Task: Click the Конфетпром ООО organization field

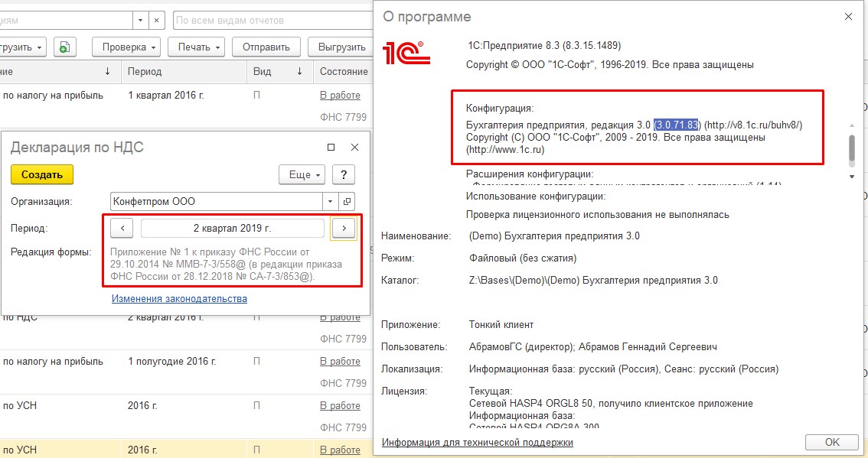Action: tap(217, 201)
